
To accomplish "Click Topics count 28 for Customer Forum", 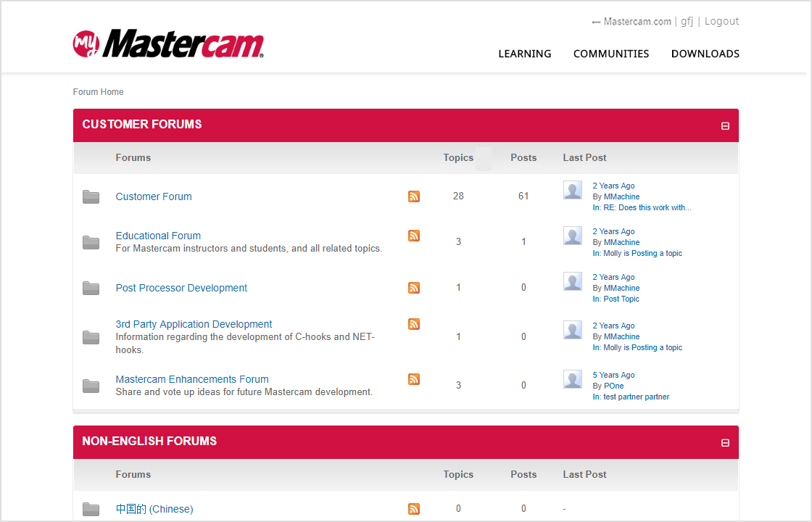I will click(458, 196).
